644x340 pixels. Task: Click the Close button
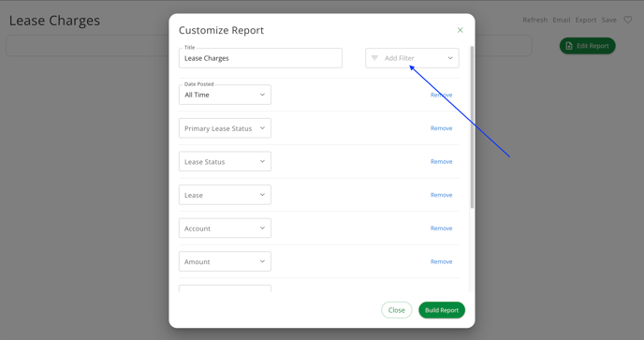pyautogui.click(x=396, y=310)
